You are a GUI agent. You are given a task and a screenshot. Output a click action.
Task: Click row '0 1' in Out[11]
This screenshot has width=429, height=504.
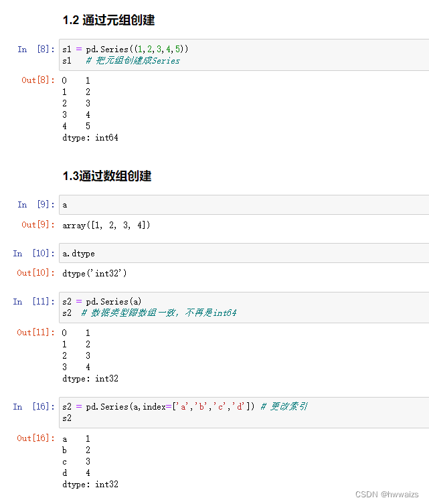tap(76, 333)
